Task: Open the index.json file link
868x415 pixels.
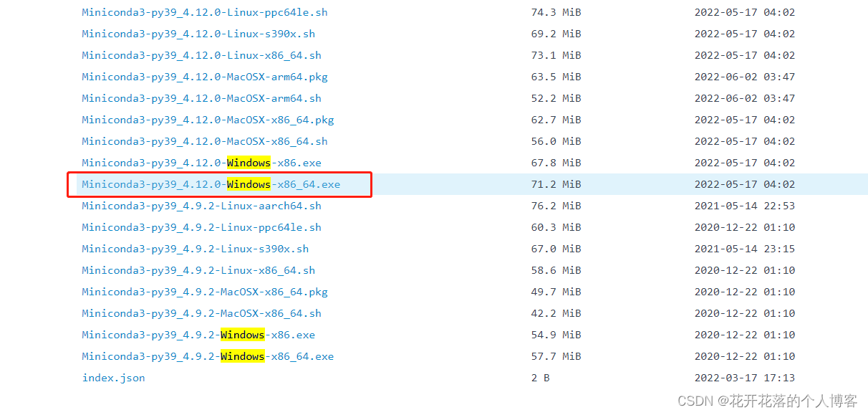Action: [x=113, y=378]
